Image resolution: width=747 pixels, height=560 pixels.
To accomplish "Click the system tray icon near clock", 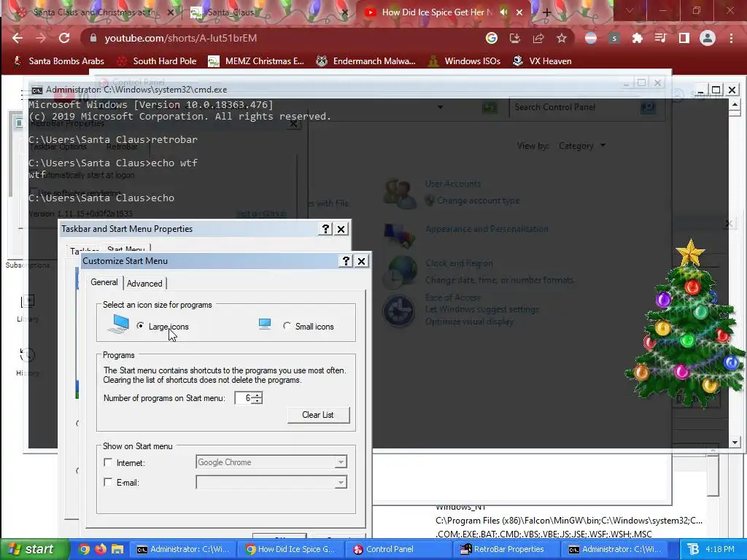I will point(693,549).
